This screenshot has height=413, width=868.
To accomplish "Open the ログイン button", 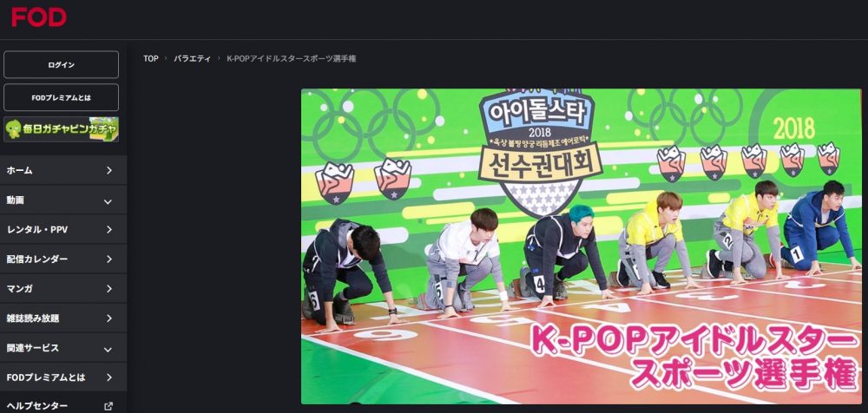I will [x=61, y=65].
